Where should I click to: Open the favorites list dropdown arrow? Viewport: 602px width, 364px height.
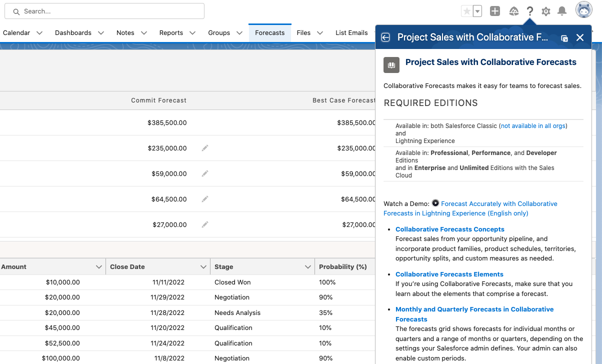click(477, 11)
